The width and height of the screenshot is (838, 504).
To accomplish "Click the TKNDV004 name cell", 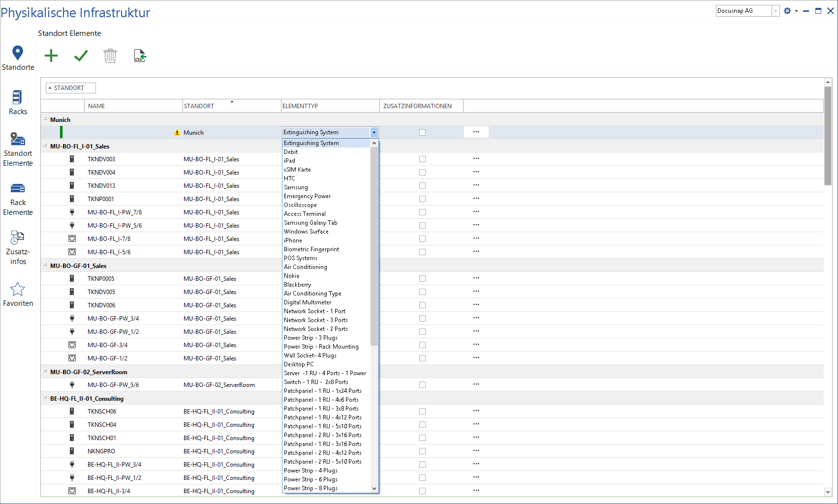I will click(x=133, y=172).
